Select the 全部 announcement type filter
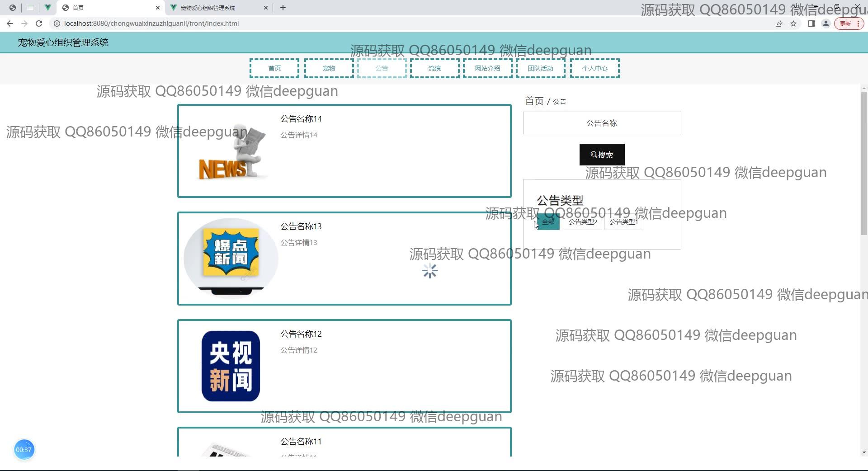The height and width of the screenshot is (471, 868). click(548, 222)
